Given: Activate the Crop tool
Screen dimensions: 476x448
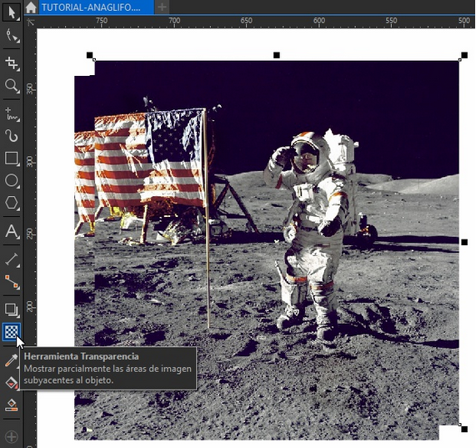Looking at the screenshot, I should [x=12, y=63].
